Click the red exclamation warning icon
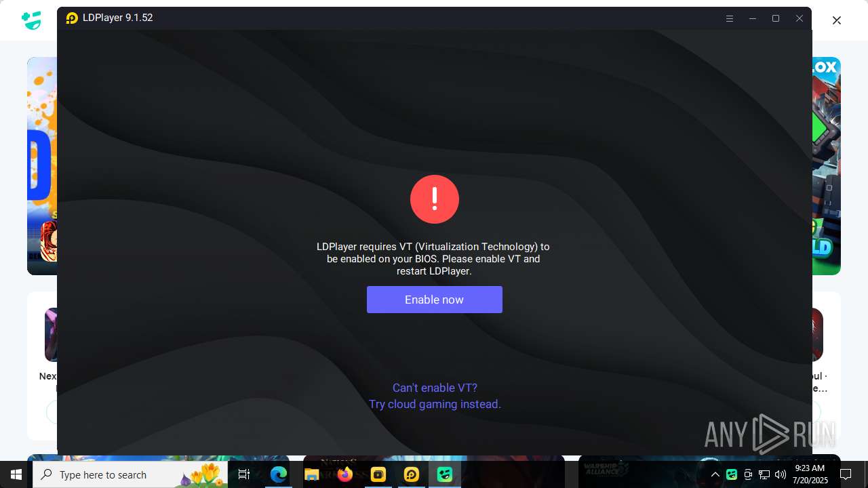868x488 pixels. [435, 199]
